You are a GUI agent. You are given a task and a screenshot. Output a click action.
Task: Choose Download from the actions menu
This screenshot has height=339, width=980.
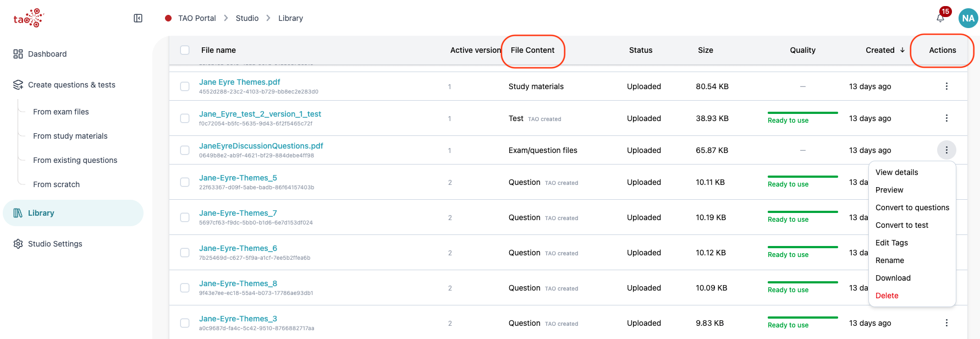click(x=893, y=278)
